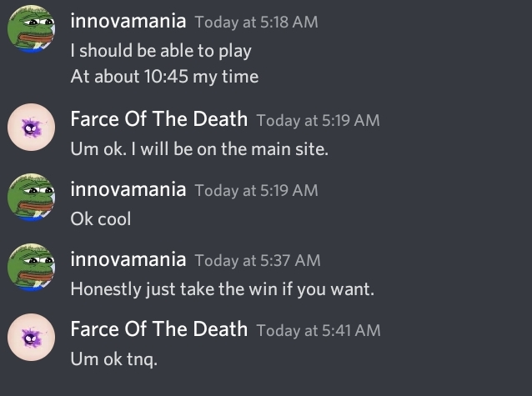Screen dimensions: 532x396
Task: Click the "Ok cool" message
Action: pyautogui.click(x=101, y=219)
